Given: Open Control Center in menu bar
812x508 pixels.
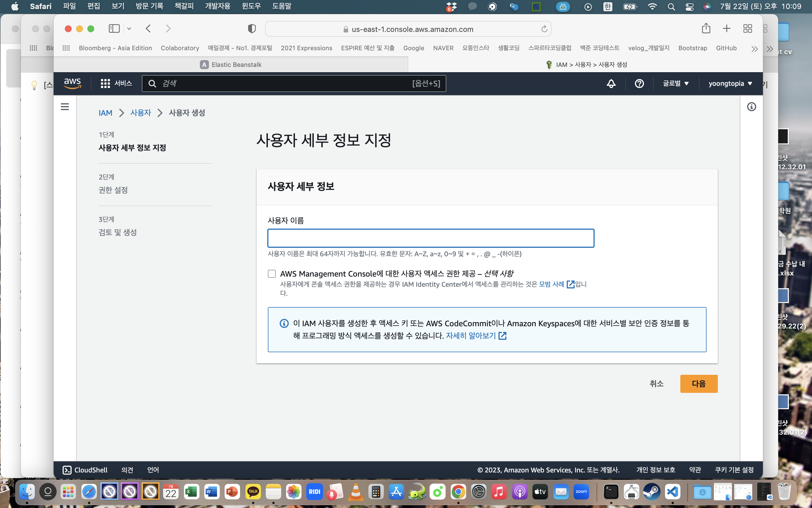Looking at the screenshot, I should tap(689, 7).
